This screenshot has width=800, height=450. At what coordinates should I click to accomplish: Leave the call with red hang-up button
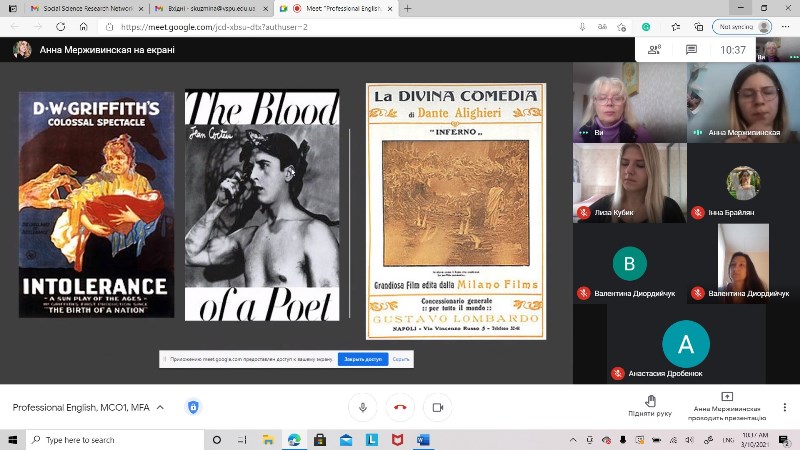pyautogui.click(x=400, y=407)
